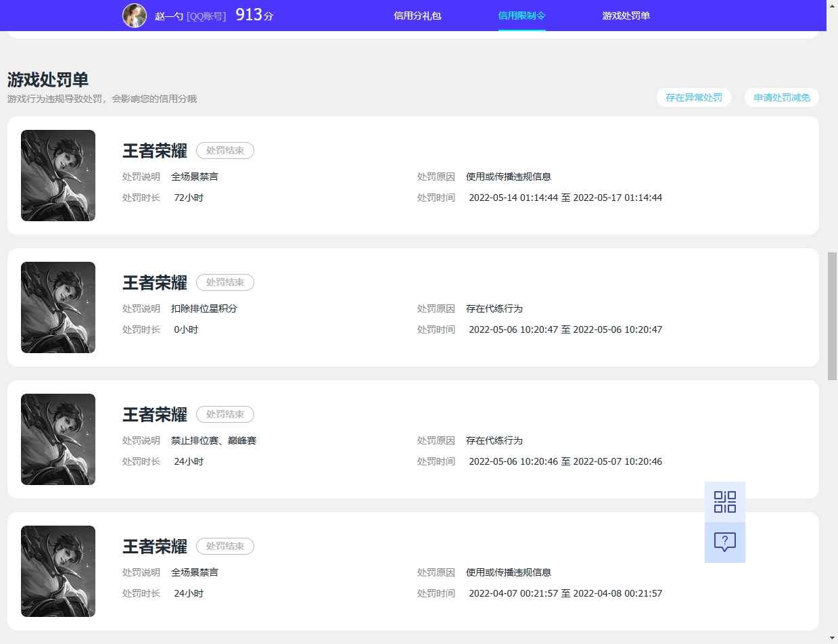Switch to 信用分礼包 tab
The height and width of the screenshot is (644, 838).
[417, 16]
